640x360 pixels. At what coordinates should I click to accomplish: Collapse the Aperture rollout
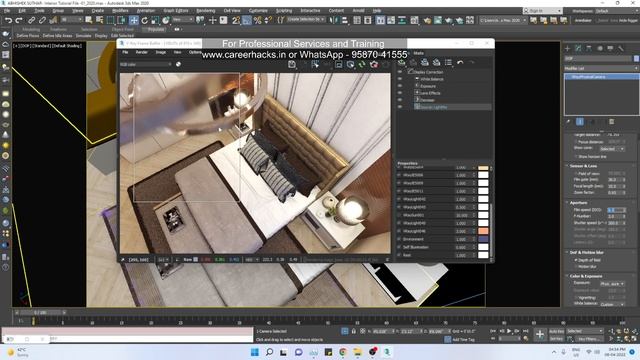tap(578, 202)
